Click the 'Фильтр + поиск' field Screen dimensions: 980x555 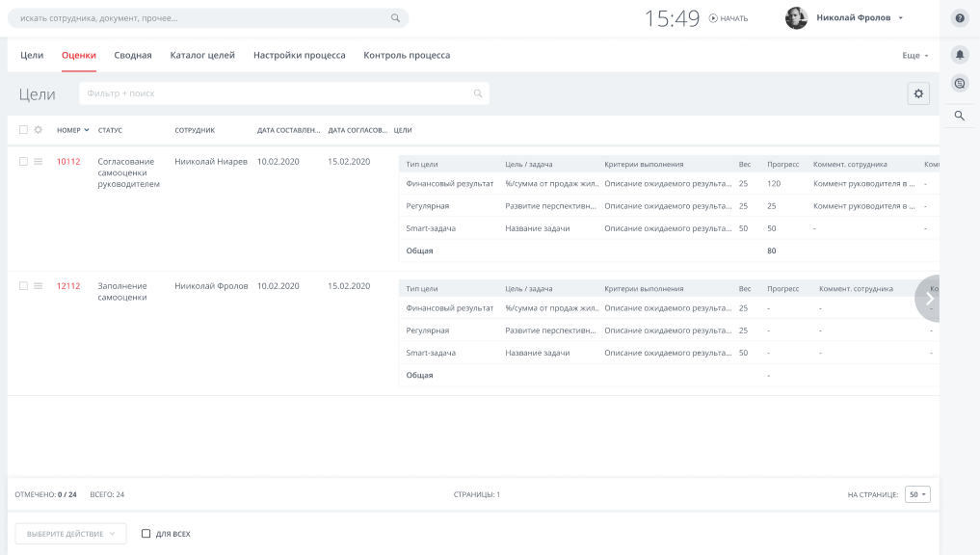coord(279,93)
